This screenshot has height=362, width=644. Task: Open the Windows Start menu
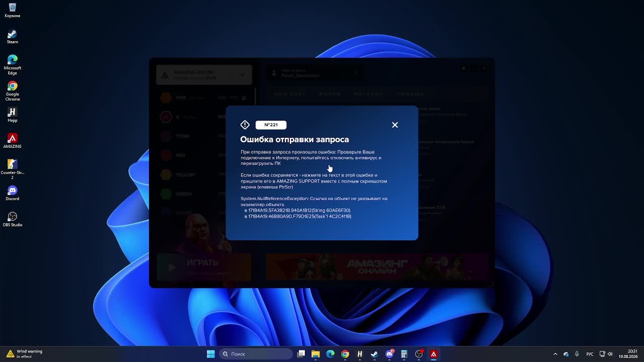(211, 354)
